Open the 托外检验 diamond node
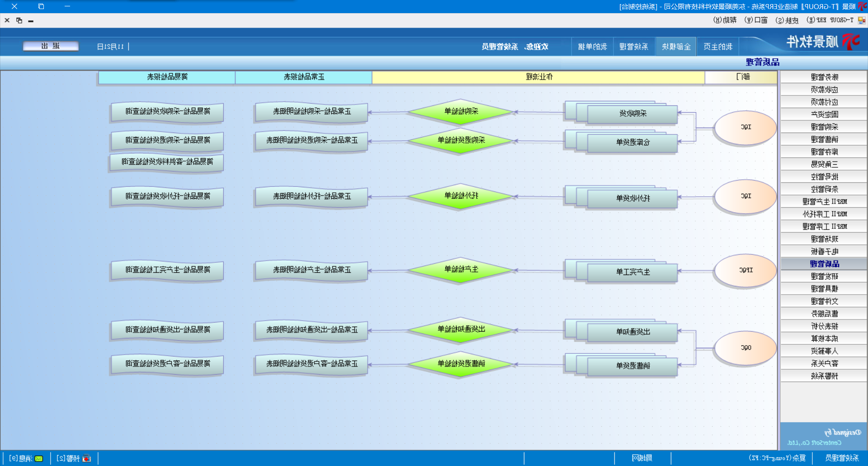This screenshot has height=466, width=868. (x=461, y=196)
